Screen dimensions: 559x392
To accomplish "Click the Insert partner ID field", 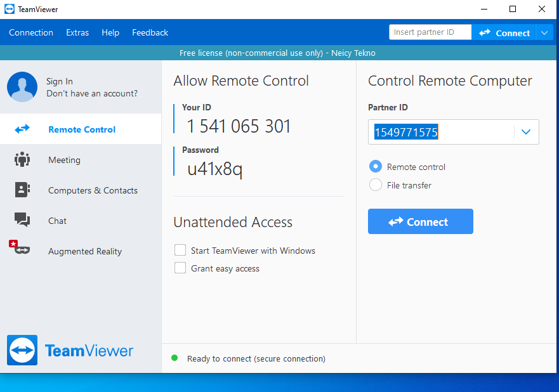I will [x=430, y=32].
